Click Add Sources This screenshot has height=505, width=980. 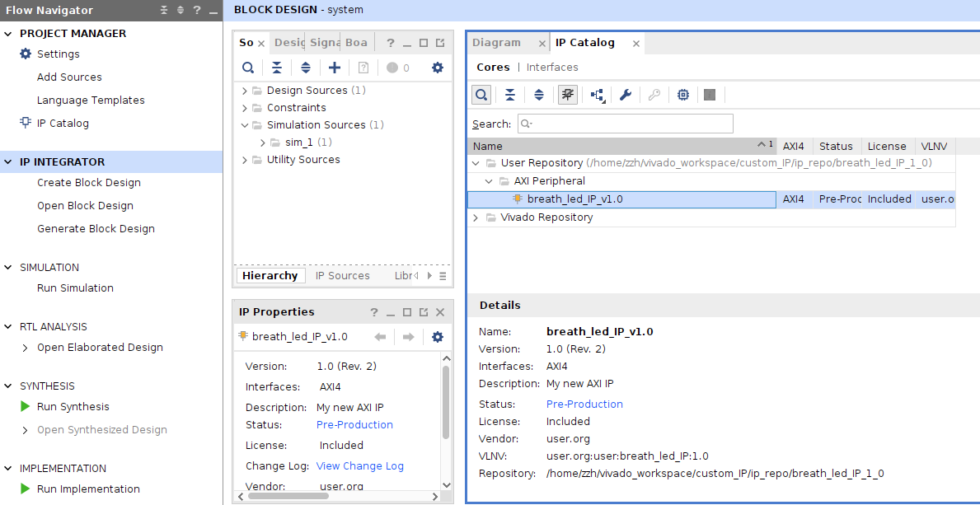tap(69, 77)
